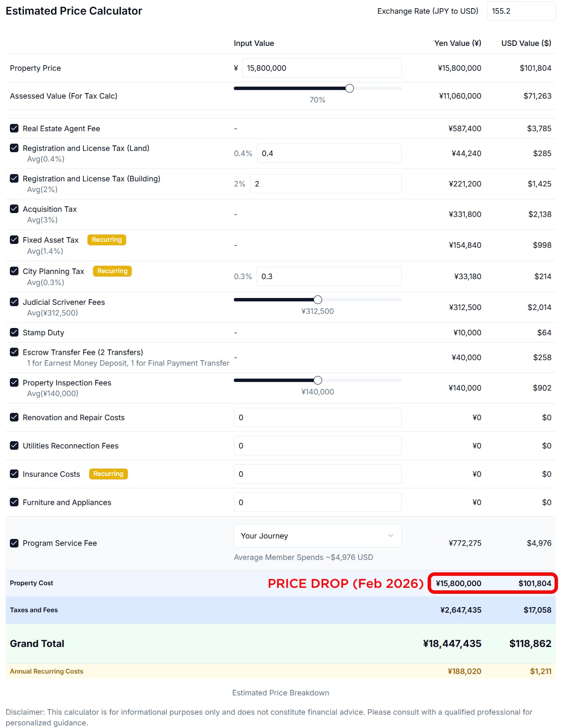Open the Your Journey dropdown

[x=317, y=535]
